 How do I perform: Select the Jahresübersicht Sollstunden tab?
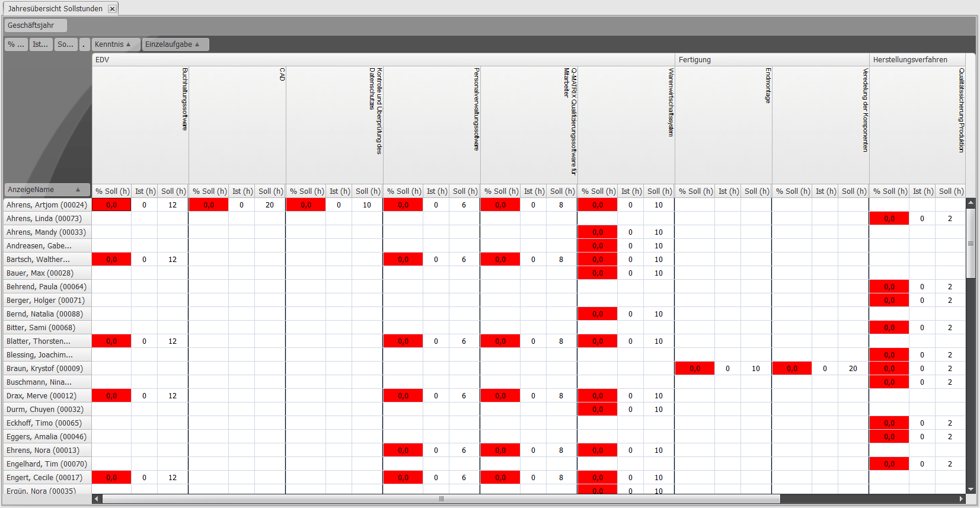click(55, 9)
